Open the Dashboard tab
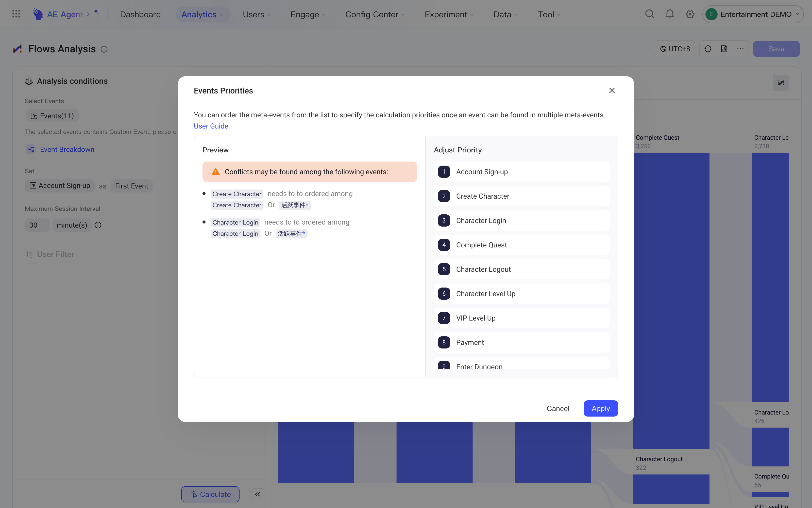 [x=140, y=14]
